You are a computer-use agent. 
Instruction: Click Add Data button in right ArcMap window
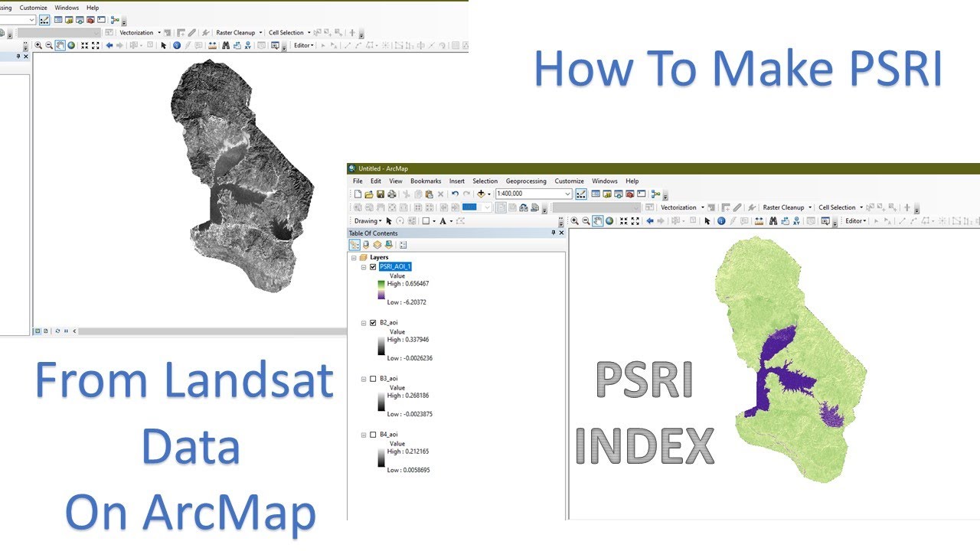point(481,194)
